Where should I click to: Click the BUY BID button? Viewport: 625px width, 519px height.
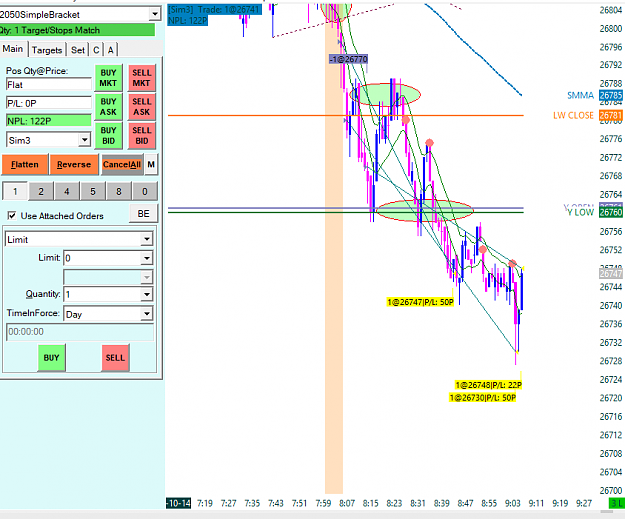coord(108,136)
